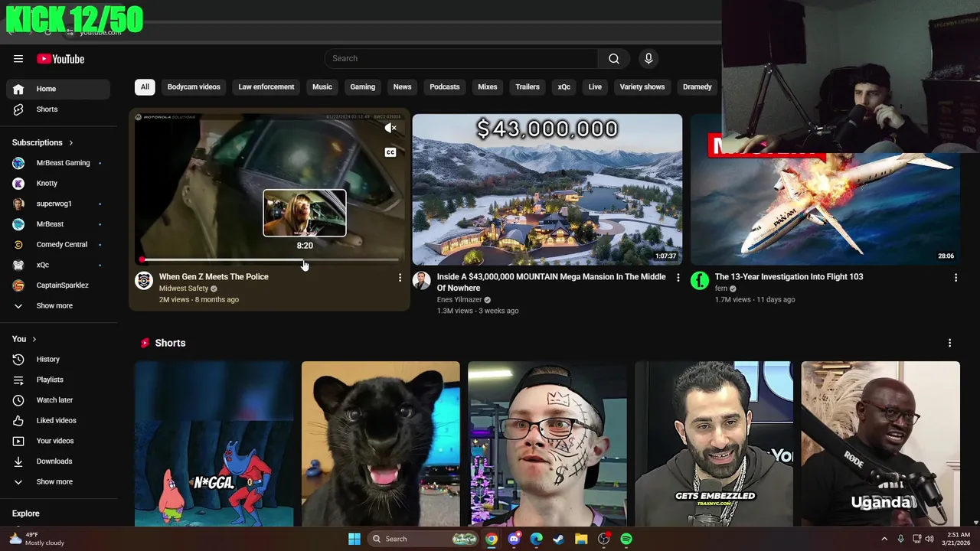Open xQc channel in sidebar subscriptions
The image size is (980, 551).
point(58,265)
